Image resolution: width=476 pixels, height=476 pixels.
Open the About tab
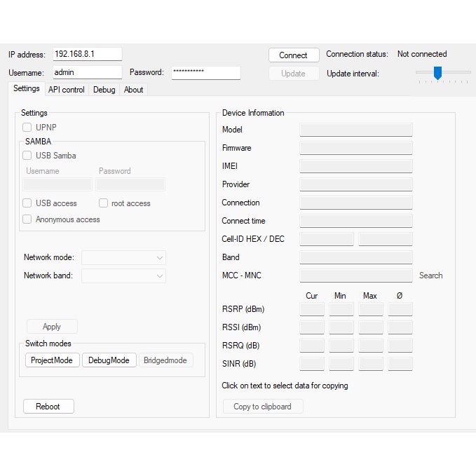133,90
